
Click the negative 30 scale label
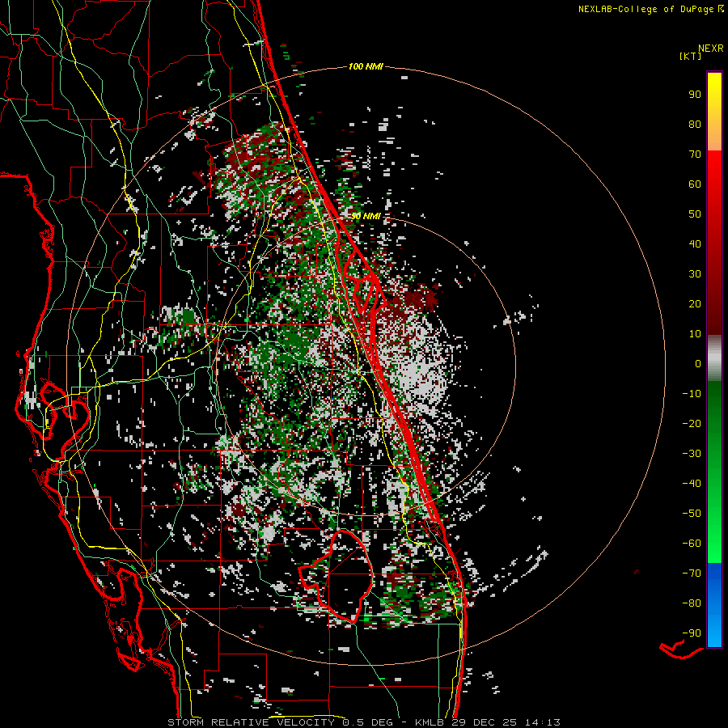692,453
